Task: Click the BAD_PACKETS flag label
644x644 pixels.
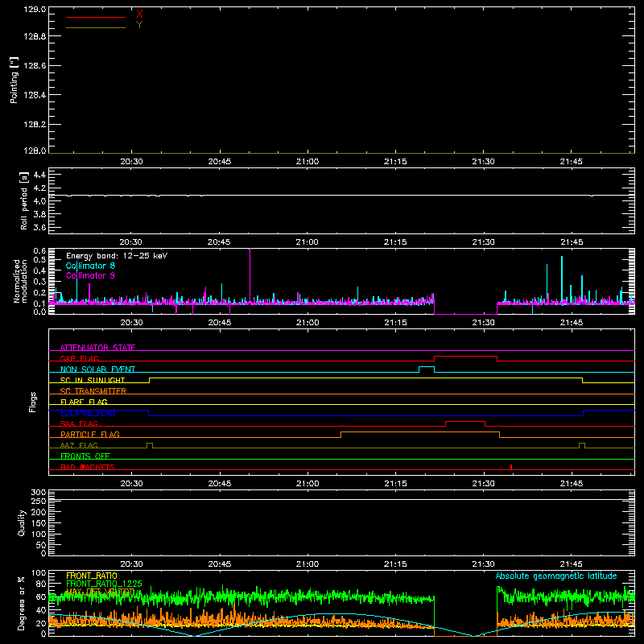Action: [88, 467]
